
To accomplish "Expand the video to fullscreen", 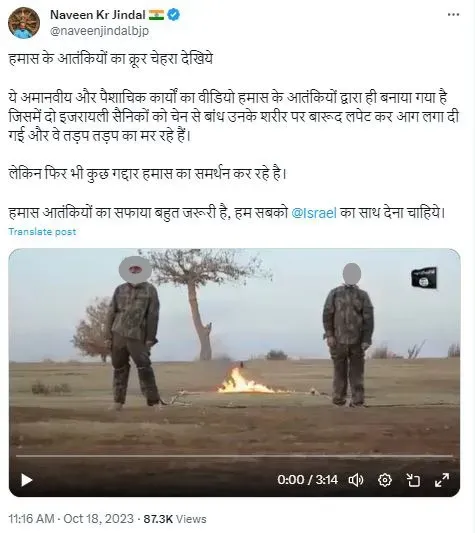I will 442,480.
